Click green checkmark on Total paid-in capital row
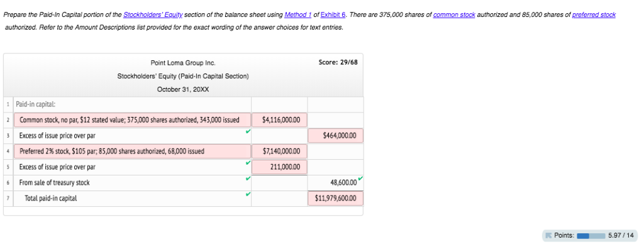This screenshot has width=644, height=249. [248, 194]
